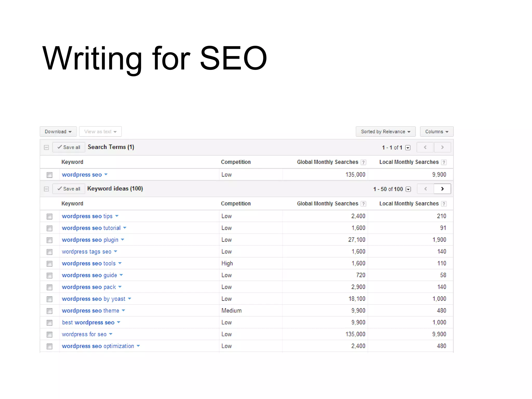The image size is (532, 399).
Task: Expand arrow next to best wordpress seo
Action: click(x=119, y=322)
